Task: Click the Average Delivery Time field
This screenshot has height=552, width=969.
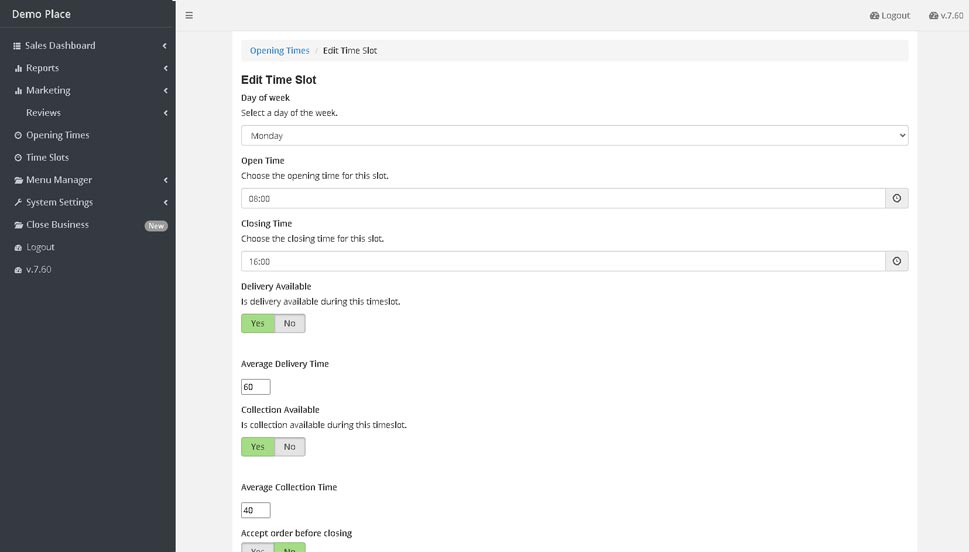Action: click(256, 387)
